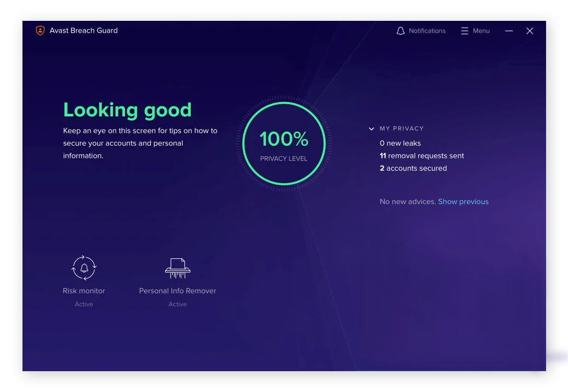View the 2 accounts secured entry

[x=413, y=168]
